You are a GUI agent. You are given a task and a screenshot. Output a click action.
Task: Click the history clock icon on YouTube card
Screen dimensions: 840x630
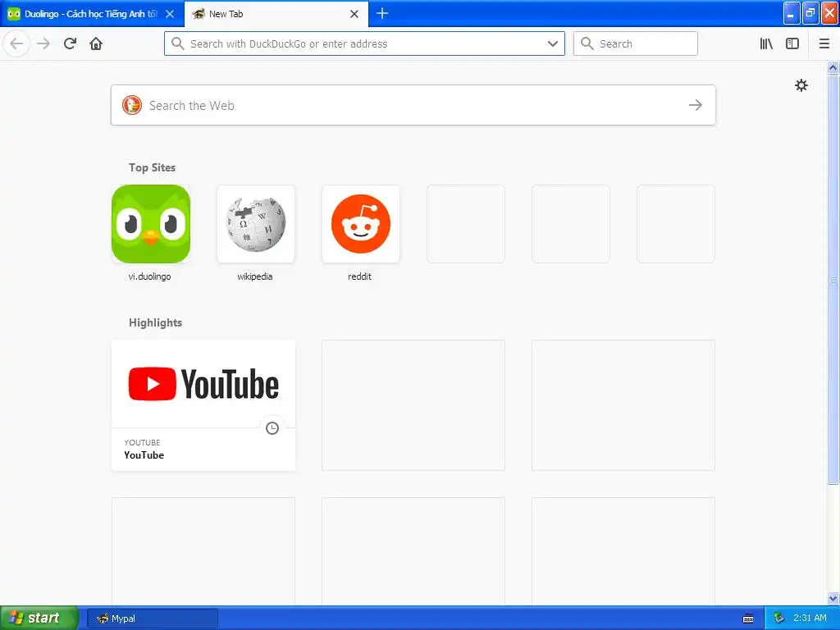point(272,428)
